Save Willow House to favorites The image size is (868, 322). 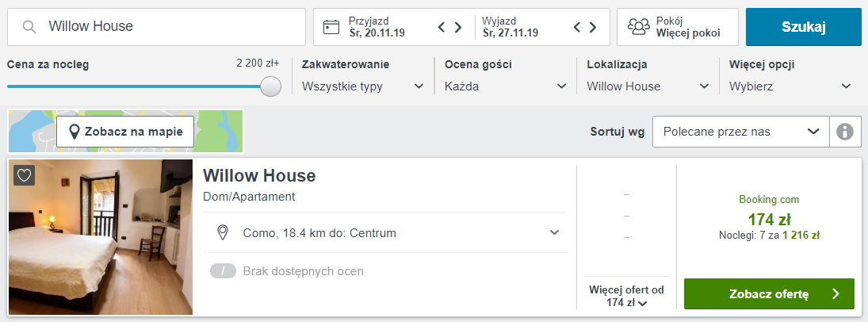[24, 175]
